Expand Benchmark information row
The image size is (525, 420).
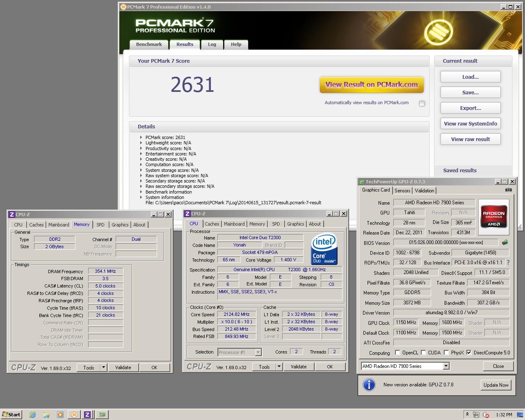click(x=141, y=192)
